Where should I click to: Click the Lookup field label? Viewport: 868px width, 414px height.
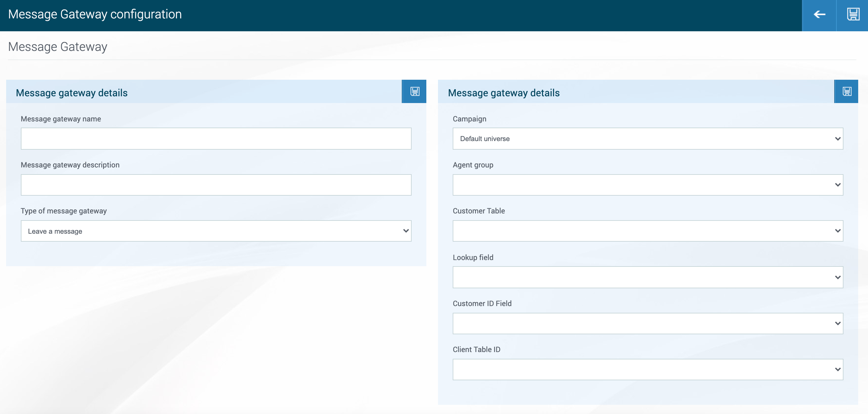click(x=473, y=257)
